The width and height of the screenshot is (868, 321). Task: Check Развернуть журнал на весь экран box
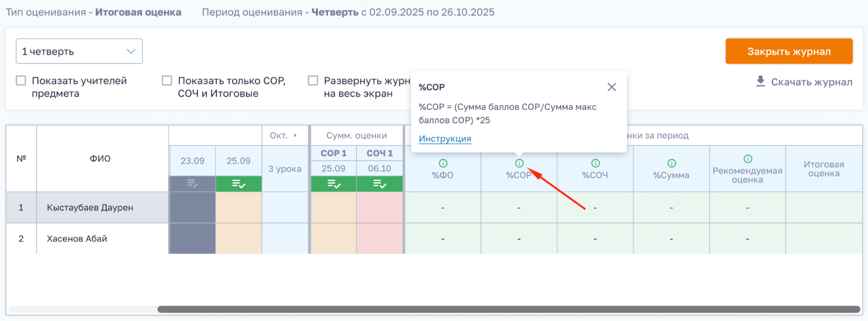313,81
